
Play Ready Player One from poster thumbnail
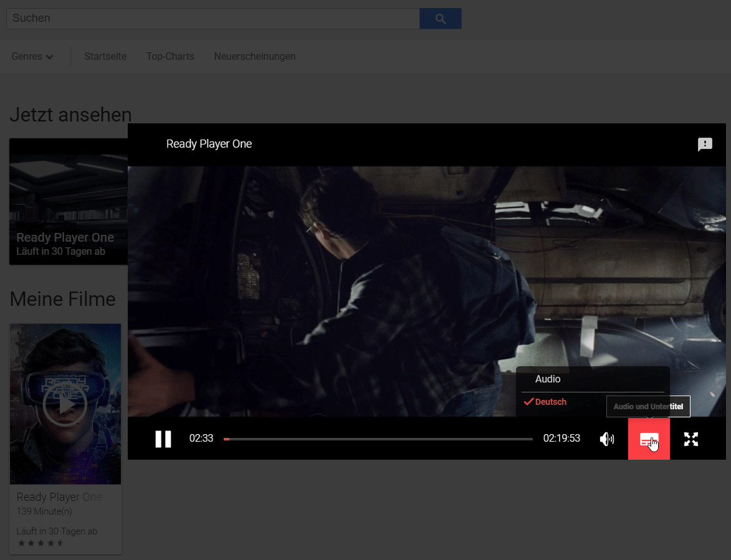(x=65, y=404)
